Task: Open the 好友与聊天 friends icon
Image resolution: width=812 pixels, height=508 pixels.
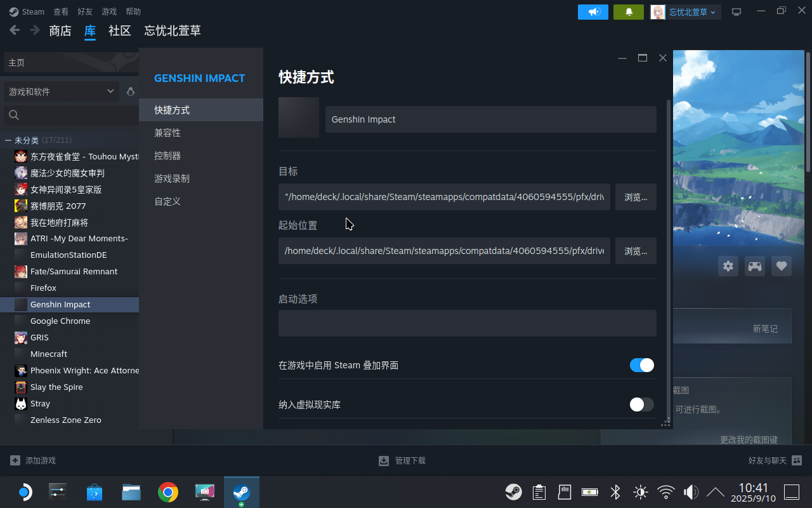Action: click(x=797, y=460)
